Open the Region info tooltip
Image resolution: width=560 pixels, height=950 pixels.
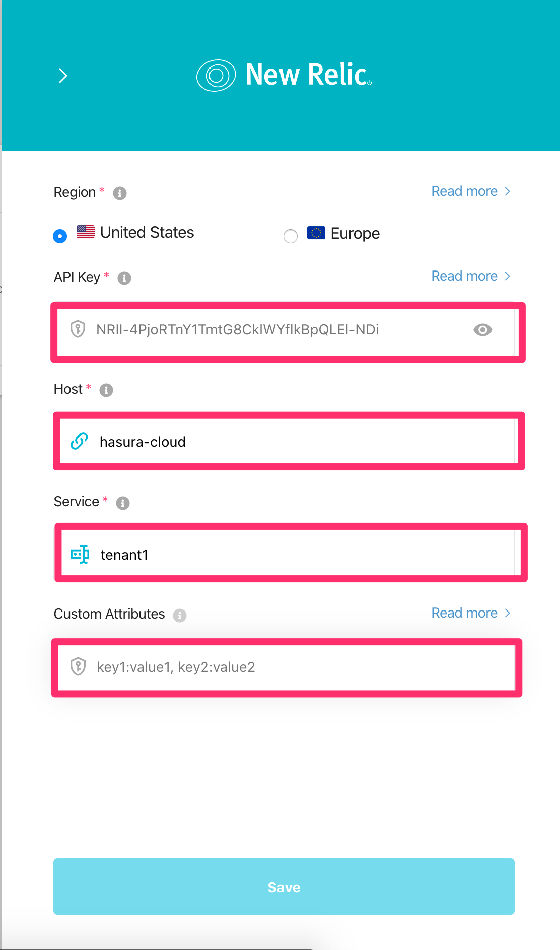(119, 193)
